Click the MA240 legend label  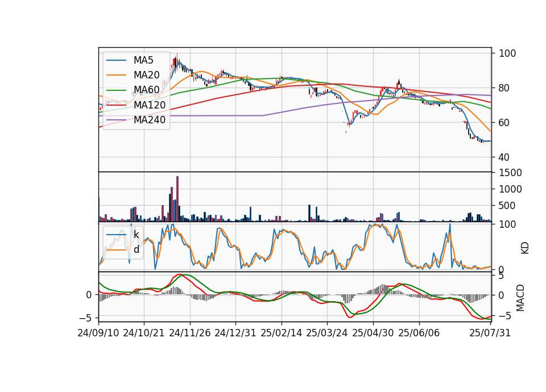[150, 120]
